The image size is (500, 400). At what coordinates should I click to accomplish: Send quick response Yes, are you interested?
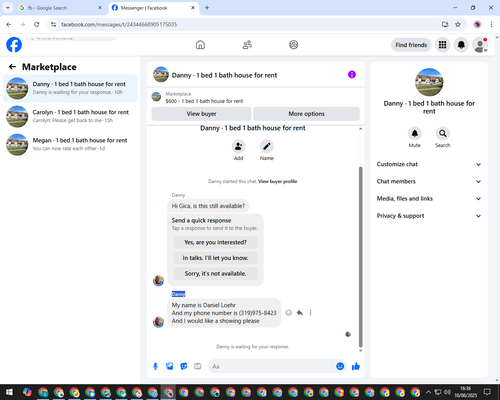point(215,242)
